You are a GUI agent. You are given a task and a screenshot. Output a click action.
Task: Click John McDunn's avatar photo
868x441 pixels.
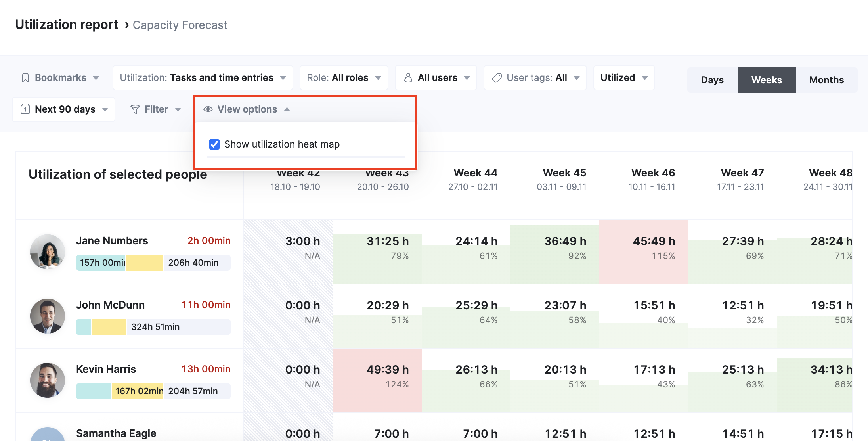click(x=48, y=316)
